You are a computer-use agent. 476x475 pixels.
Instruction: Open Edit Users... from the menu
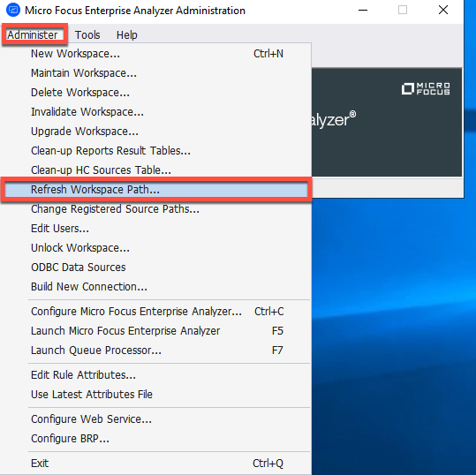coord(155,229)
